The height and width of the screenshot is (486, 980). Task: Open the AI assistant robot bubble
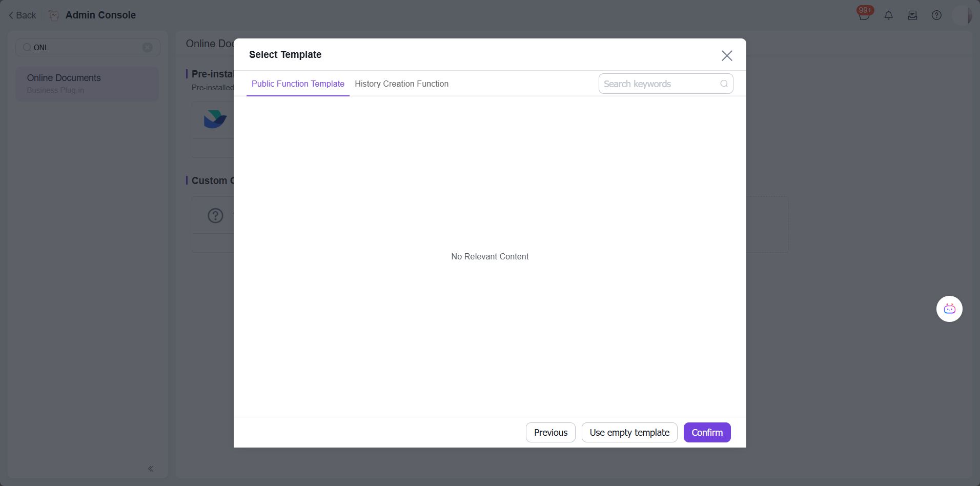[x=949, y=309]
